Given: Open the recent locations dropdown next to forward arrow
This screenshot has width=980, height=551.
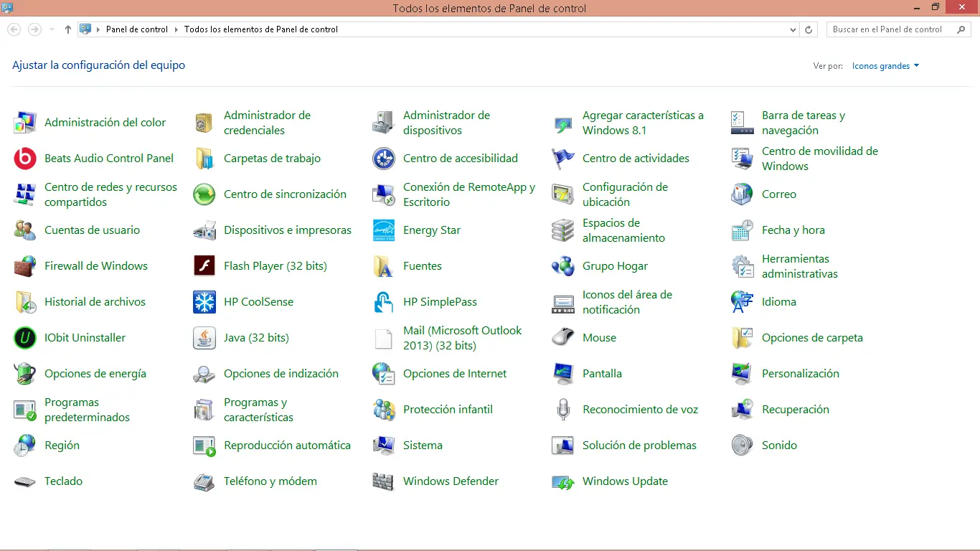Looking at the screenshot, I should coord(52,29).
